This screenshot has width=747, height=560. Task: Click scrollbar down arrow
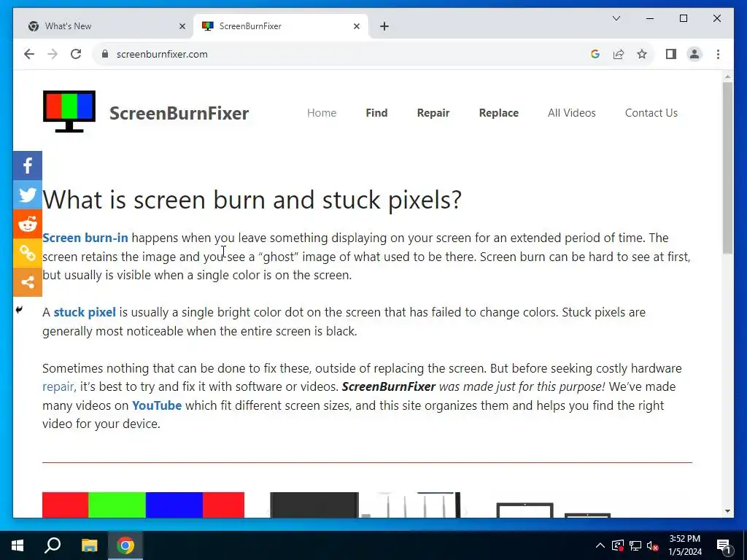(x=727, y=511)
